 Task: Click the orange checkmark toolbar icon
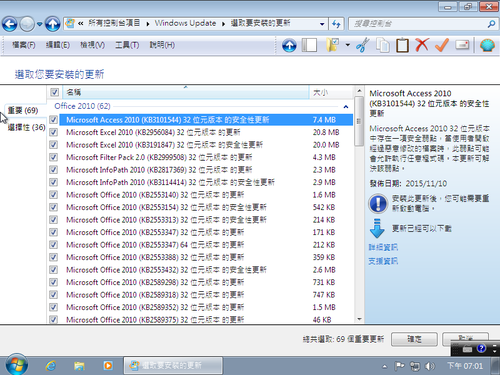442,45
